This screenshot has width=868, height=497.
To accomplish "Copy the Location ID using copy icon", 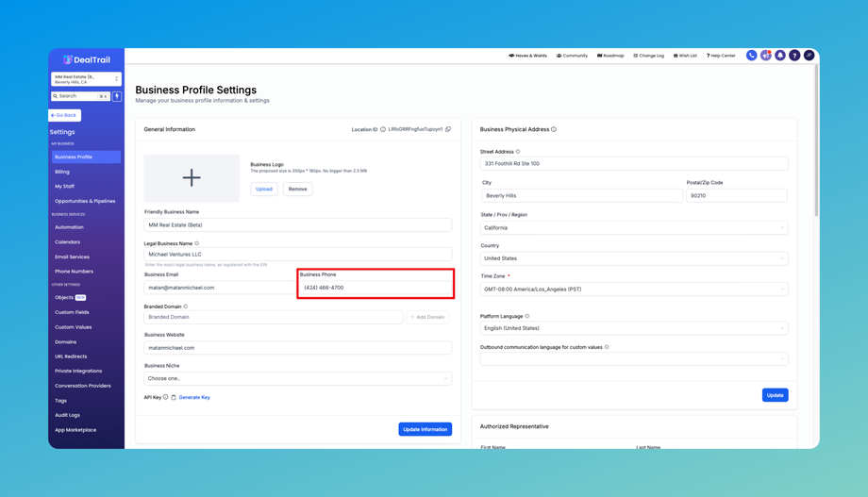I will point(448,129).
